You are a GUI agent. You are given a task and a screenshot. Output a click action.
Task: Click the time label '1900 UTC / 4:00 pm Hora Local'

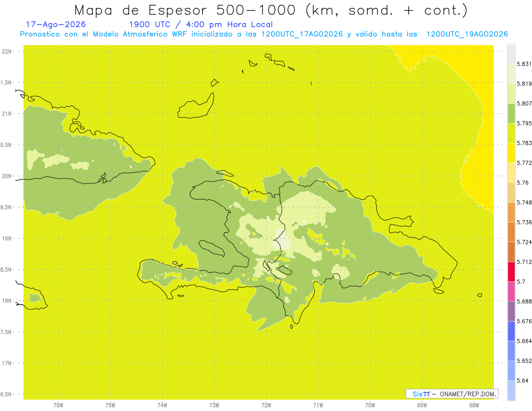pyautogui.click(x=201, y=25)
